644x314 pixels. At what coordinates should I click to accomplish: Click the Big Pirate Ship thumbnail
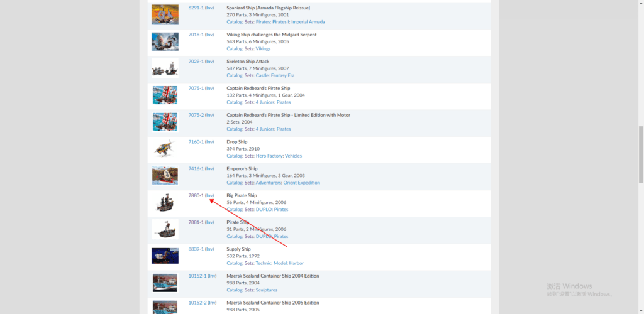click(x=165, y=202)
